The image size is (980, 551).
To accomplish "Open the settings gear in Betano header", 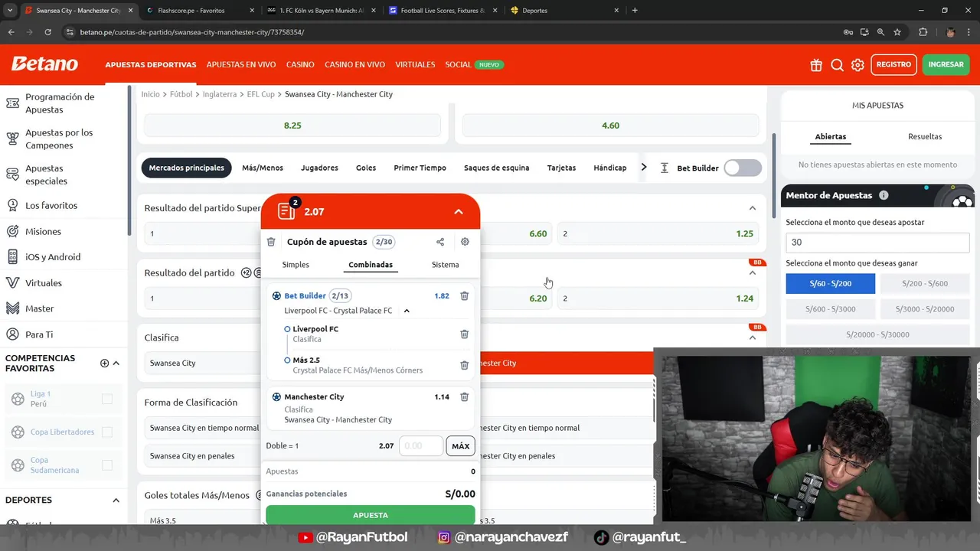I will [x=858, y=65].
